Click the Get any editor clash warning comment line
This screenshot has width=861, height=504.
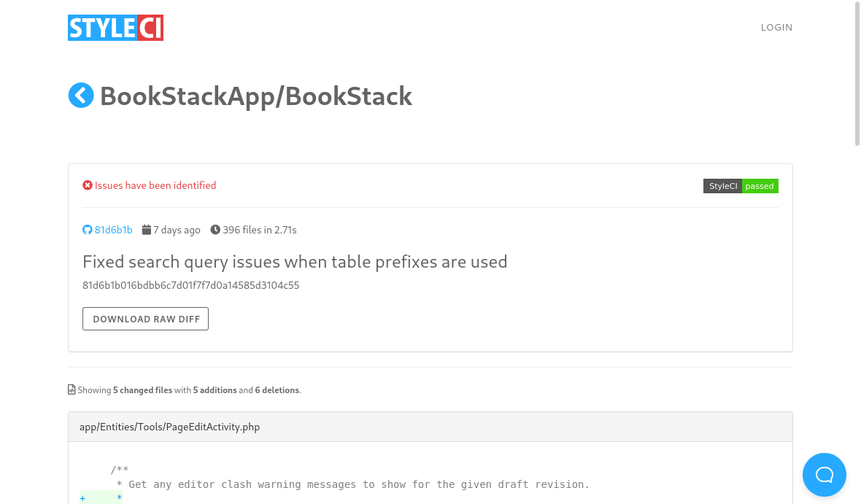352,485
